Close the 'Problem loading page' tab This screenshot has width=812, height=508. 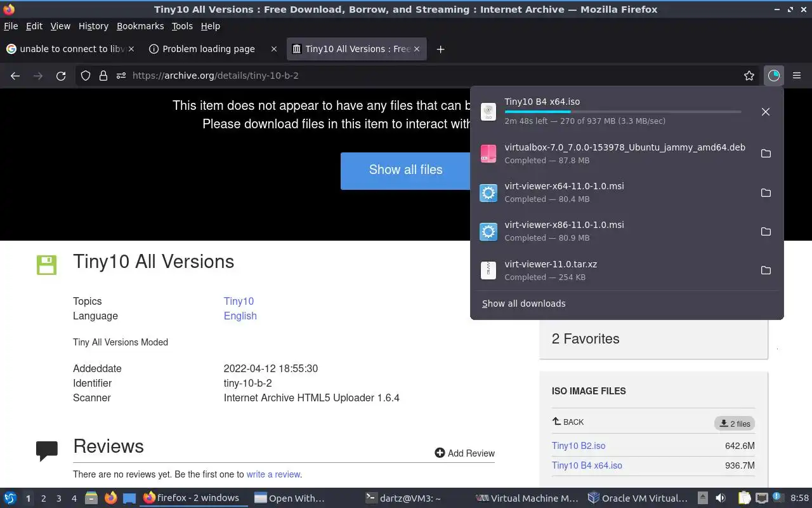coord(274,49)
